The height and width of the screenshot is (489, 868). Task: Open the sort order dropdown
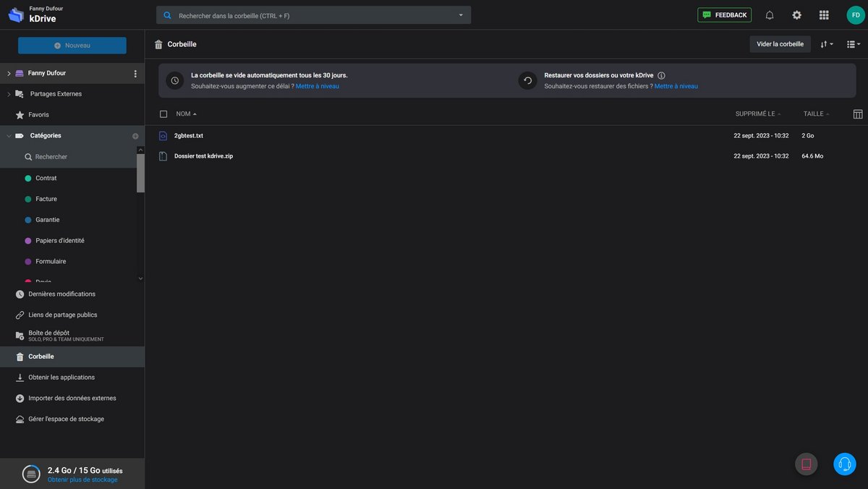[827, 44]
